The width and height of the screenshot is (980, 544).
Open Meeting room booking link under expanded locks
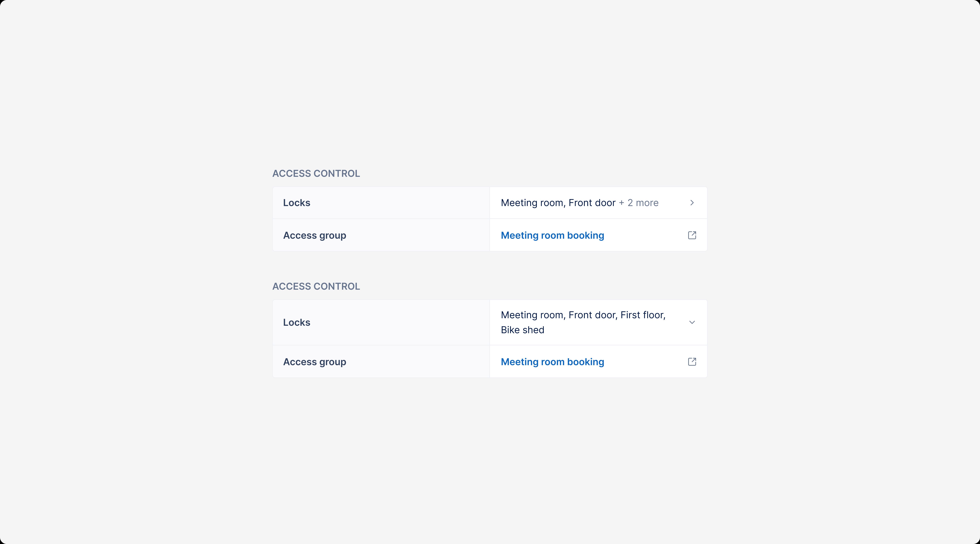(x=552, y=362)
